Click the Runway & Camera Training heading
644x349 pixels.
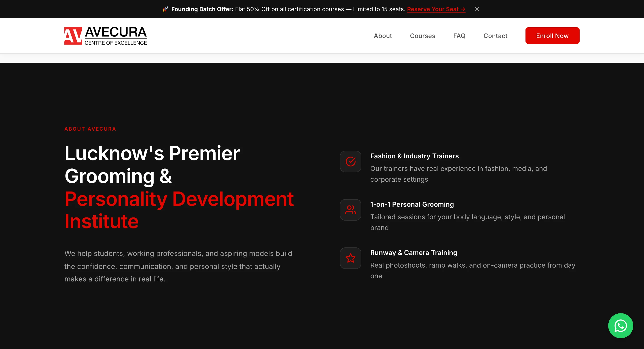tap(413, 252)
